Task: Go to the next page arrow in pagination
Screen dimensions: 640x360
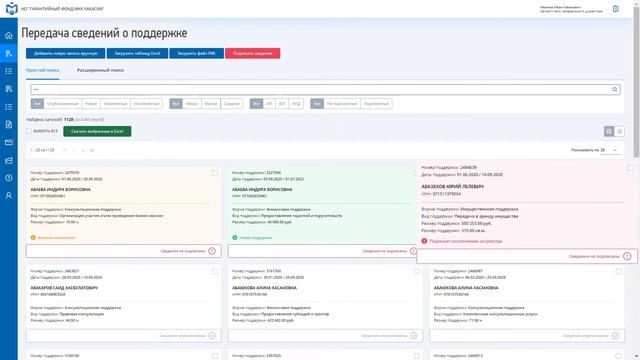Action: tap(83, 150)
